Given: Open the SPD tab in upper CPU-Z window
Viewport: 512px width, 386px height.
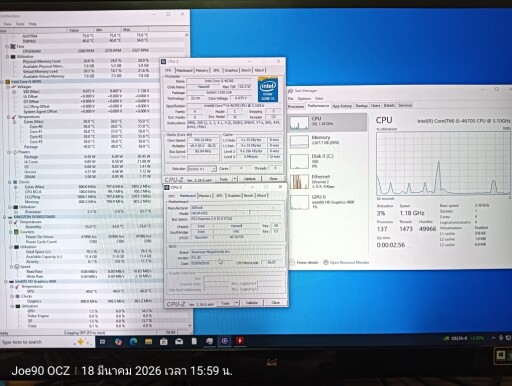Looking at the screenshot, I should [x=216, y=70].
